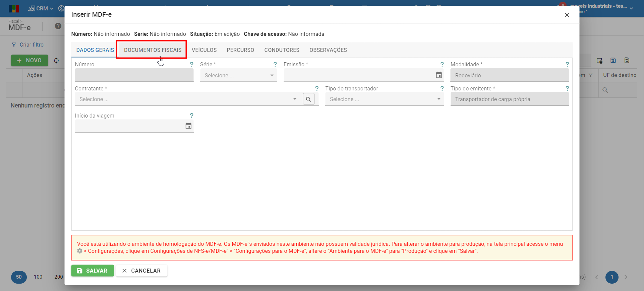Open the Início da viagem calendar picker
The image size is (644, 291).
coord(188,126)
